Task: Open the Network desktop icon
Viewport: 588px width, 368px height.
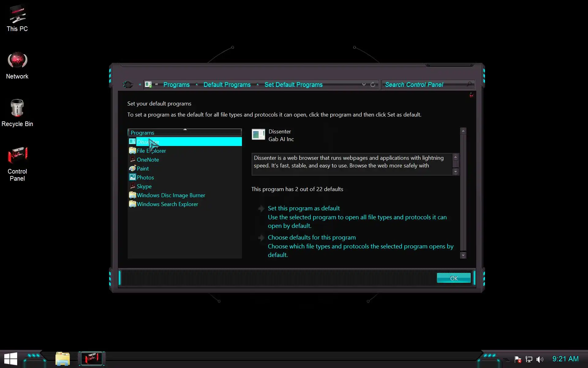Action: pyautogui.click(x=17, y=65)
